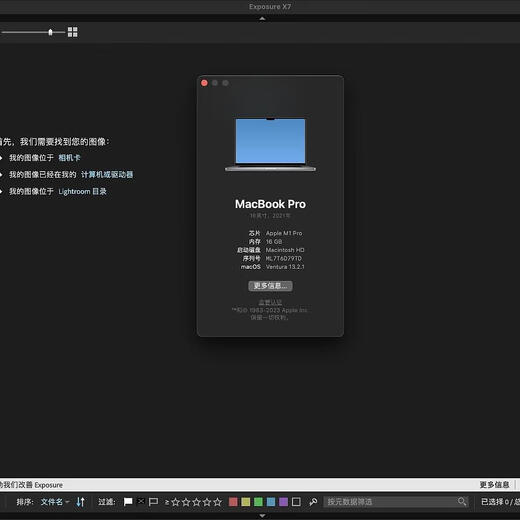Click 更多信息 in the improve Exposure banner
Image resolution: width=520 pixels, height=520 pixels.
[x=494, y=485]
